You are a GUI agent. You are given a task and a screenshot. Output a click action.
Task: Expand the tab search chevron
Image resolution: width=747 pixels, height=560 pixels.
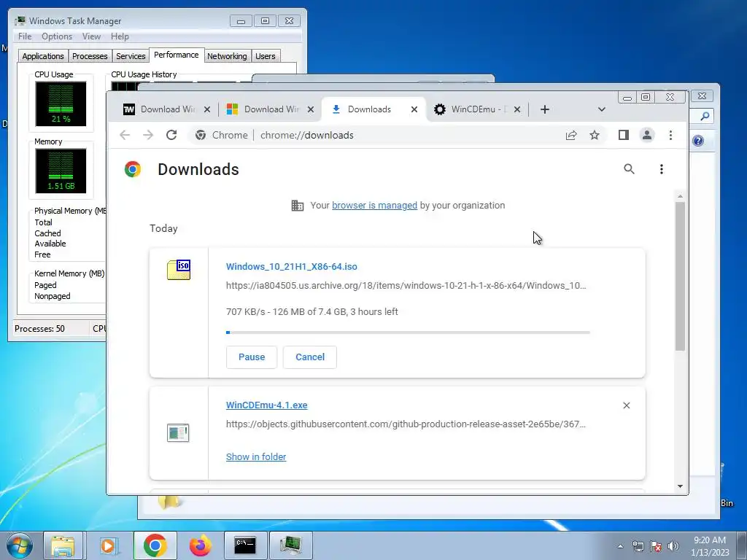coord(601,109)
